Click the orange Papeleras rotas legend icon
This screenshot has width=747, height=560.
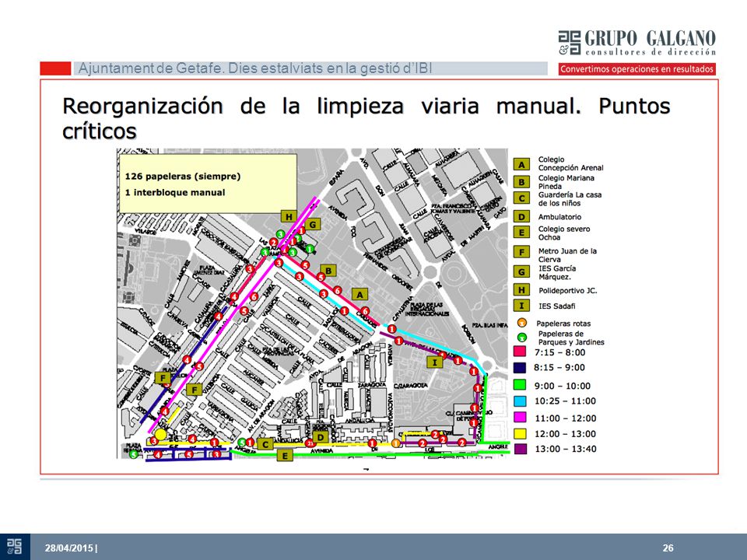522,323
